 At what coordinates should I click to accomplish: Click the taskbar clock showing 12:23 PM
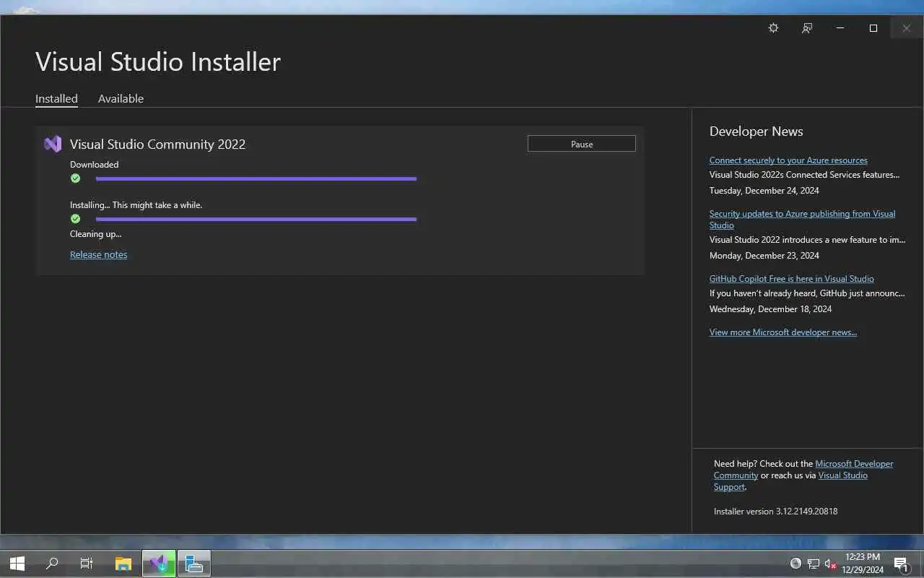coord(863,564)
